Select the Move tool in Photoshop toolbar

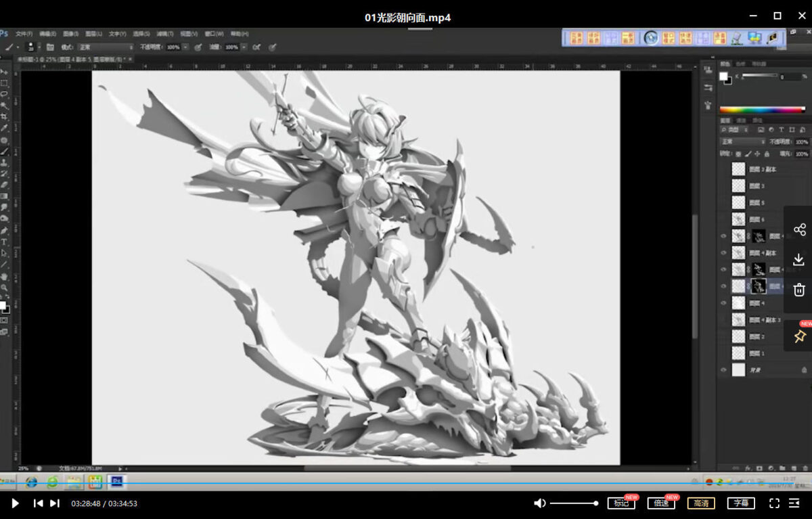click(x=4, y=72)
